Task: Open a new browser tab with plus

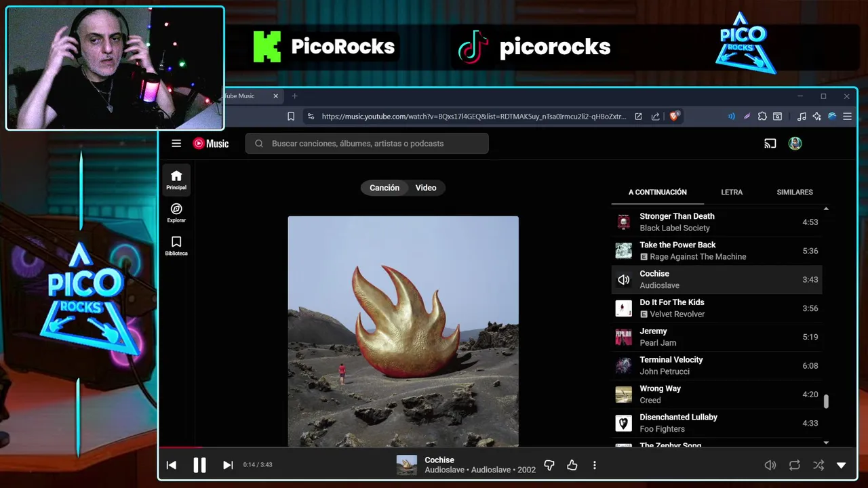Action: pos(294,96)
